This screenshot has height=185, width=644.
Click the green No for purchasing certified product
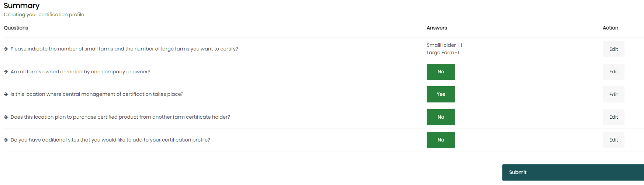441,117
